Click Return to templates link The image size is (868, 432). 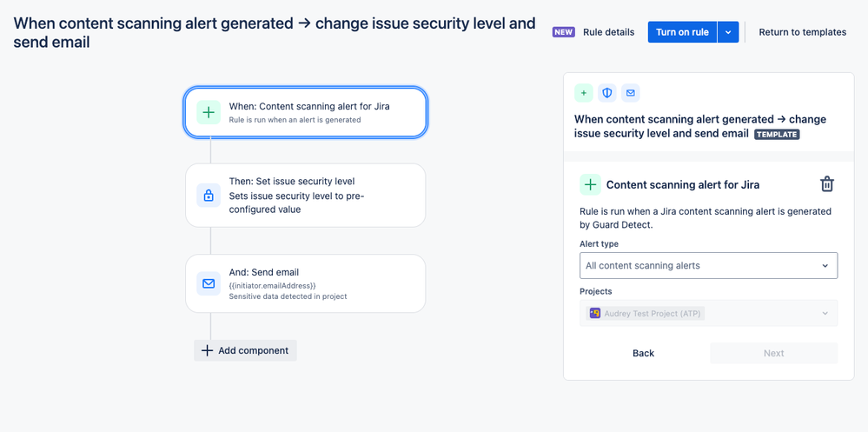[x=802, y=32]
